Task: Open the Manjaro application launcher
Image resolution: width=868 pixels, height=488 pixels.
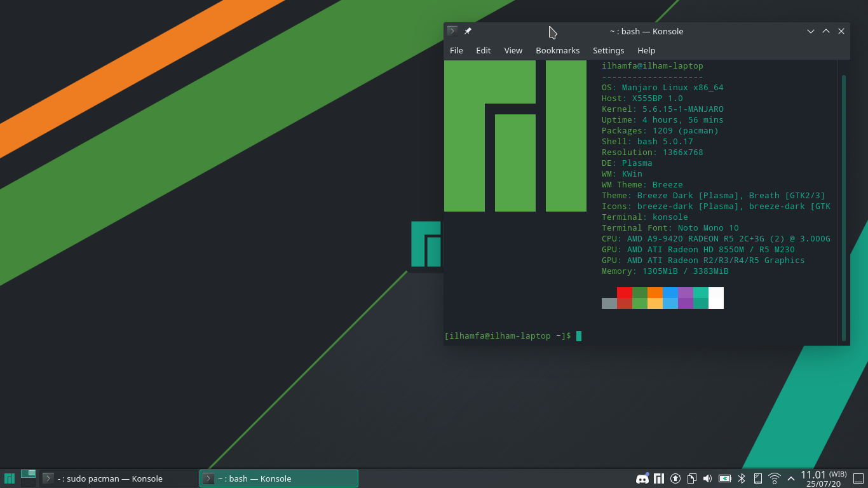Action: point(10,478)
